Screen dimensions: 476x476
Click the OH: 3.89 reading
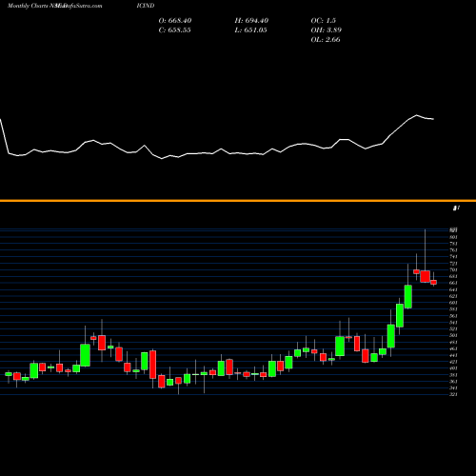click(327, 30)
